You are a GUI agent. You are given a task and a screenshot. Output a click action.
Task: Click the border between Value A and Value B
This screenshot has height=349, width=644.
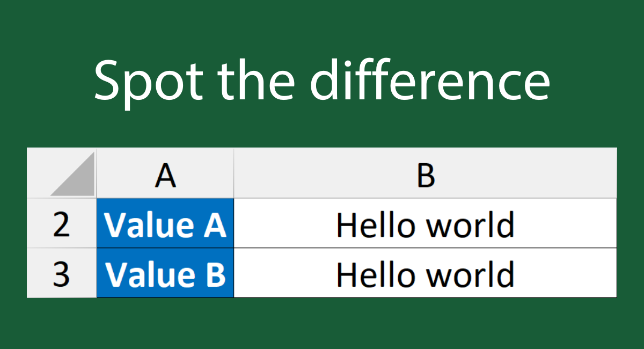pos(165,248)
